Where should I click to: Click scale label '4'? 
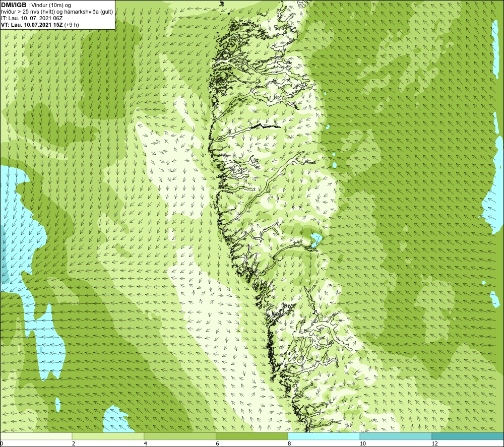click(146, 443)
